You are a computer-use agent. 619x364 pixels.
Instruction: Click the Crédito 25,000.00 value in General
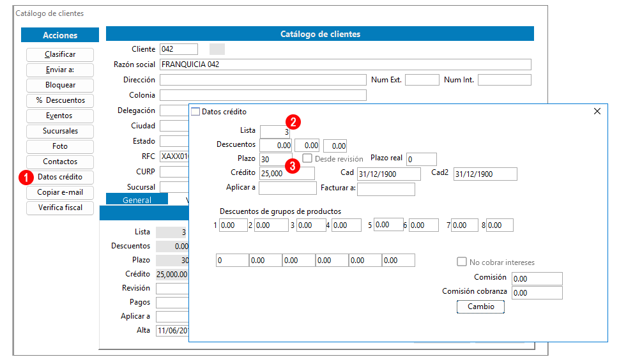(x=172, y=274)
